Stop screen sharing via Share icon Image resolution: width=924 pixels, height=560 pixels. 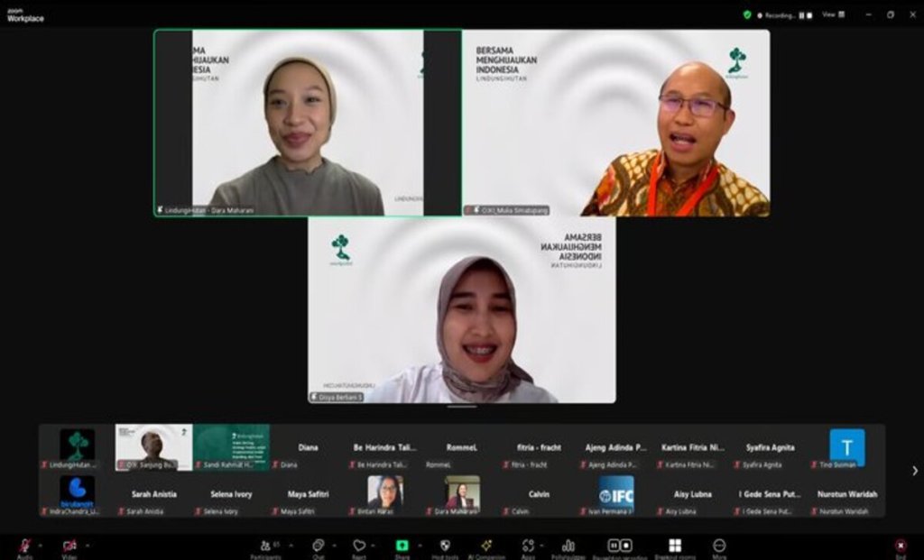pos(400,546)
